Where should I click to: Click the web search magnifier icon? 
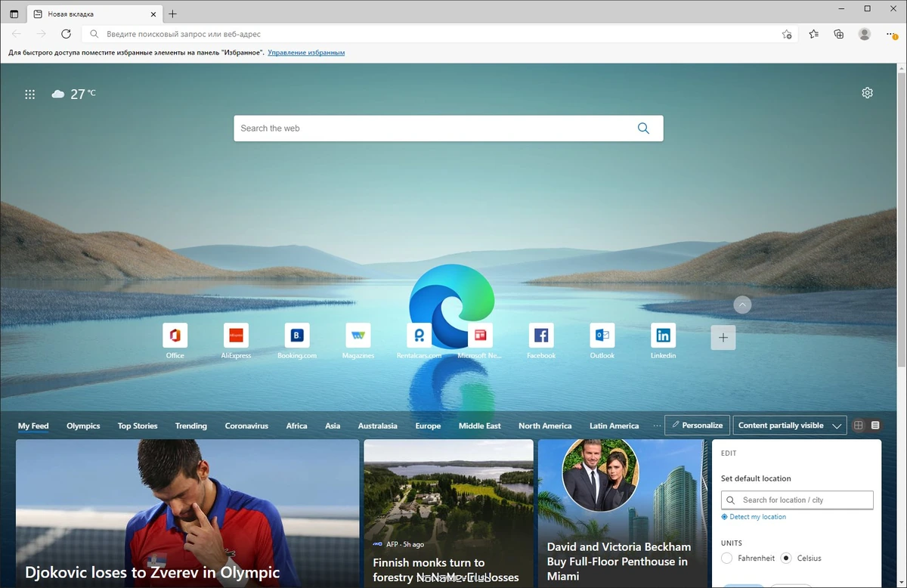[x=643, y=128]
